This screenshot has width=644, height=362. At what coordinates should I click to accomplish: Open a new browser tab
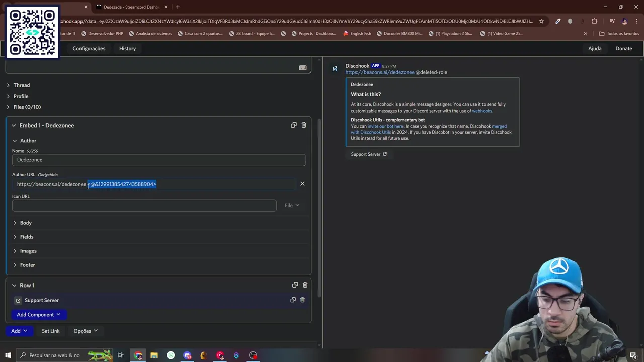tap(178, 7)
